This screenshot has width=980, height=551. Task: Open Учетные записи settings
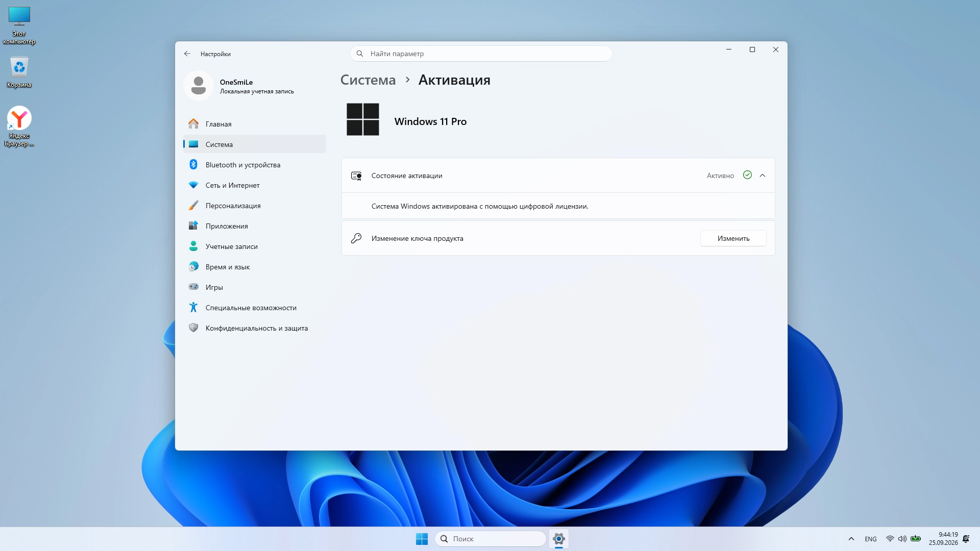click(254, 246)
